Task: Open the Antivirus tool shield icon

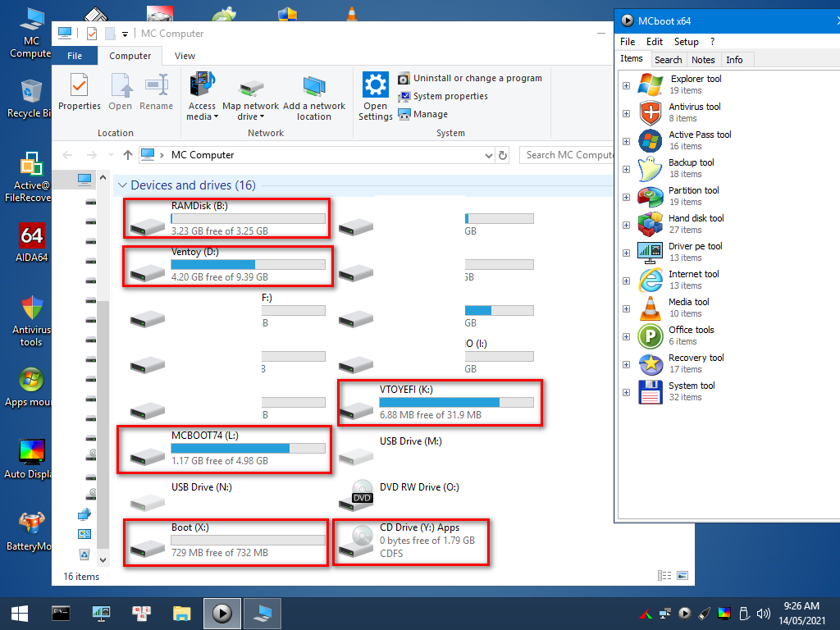Action: pyautogui.click(x=651, y=112)
